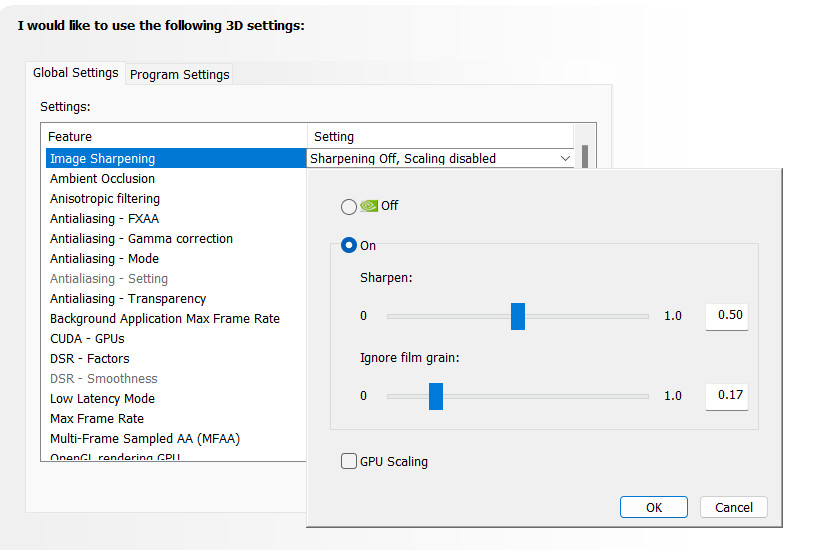Viewport: 819px width, 550px height.
Task: Enable the GPU Scaling checkbox
Action: [349, 461]
